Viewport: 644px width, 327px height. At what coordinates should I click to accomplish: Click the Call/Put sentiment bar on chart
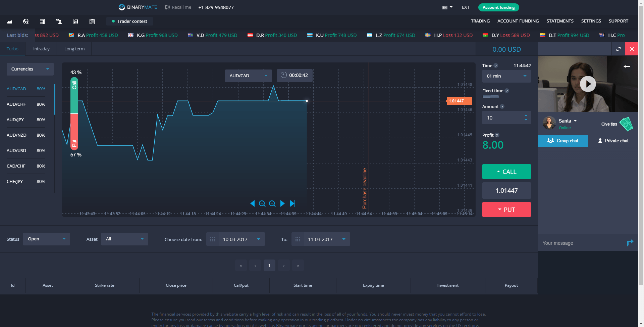coord(74,113)
